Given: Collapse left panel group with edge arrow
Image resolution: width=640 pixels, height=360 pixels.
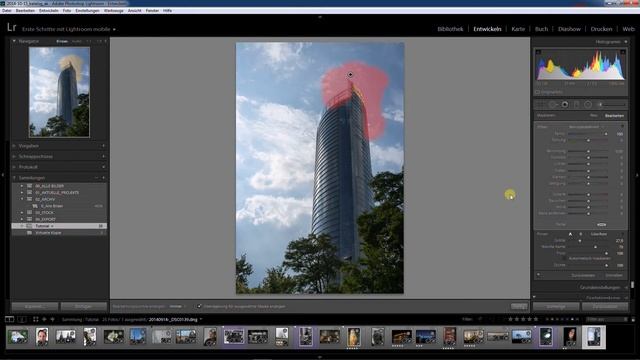Looking at the screenshot, I should tap(3, 175).
